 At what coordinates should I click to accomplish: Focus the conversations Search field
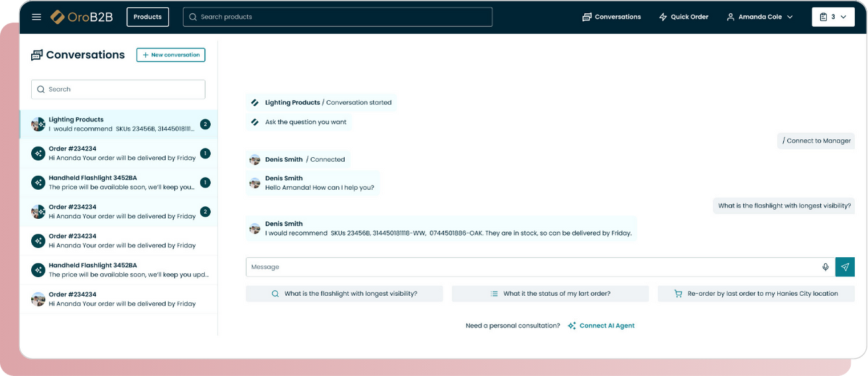coord(118,90)
